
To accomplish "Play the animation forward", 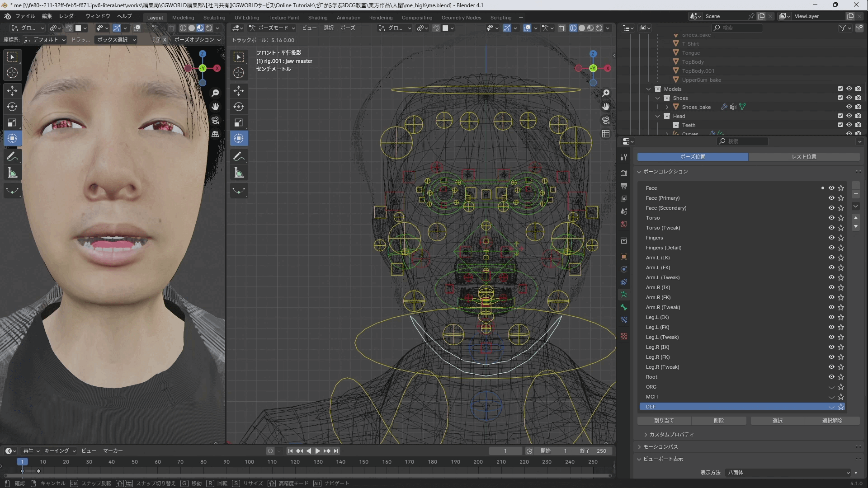I will [x=317, y=451].
